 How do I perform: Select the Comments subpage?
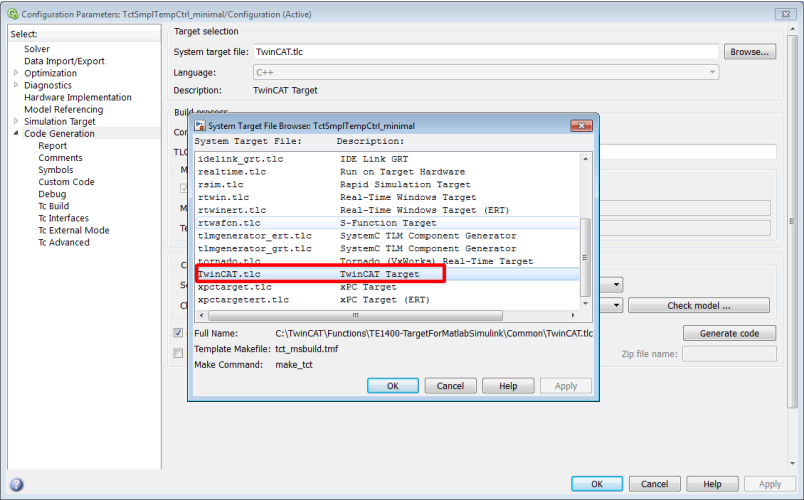pos(60,158)
